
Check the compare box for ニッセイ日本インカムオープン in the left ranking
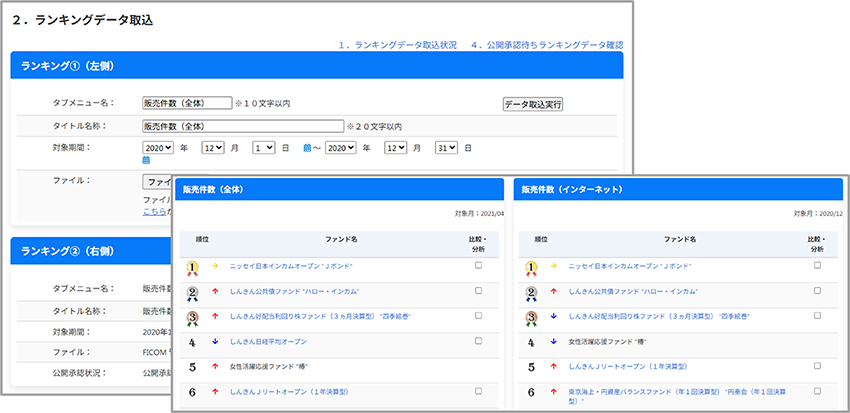[478, 266]
